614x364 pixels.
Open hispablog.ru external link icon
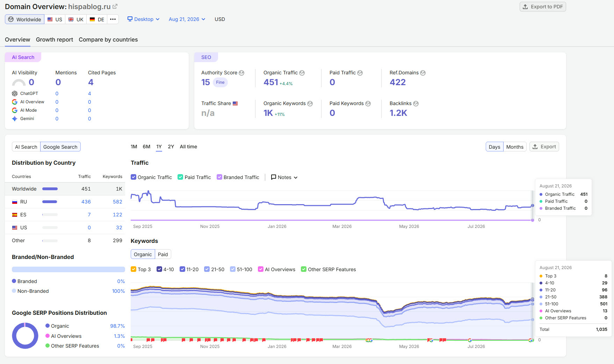click(115, 7)
